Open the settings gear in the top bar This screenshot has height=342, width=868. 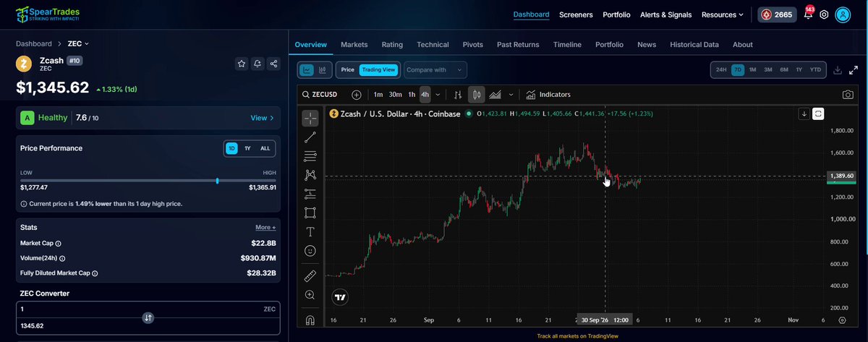click(824, 14)
